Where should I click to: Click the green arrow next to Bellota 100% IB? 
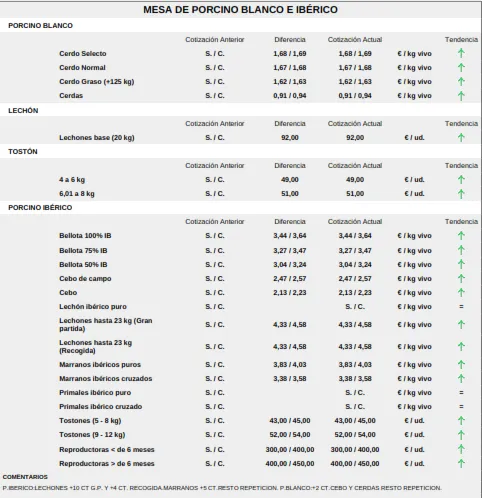pyautogui.click(x=461, y=236)
